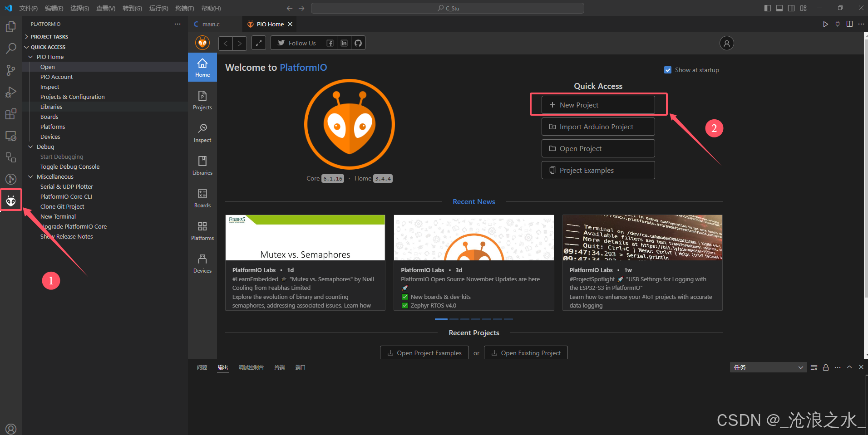Click the Project Examples button
This screenshot has height=435, width=868.
click(598, 170)
